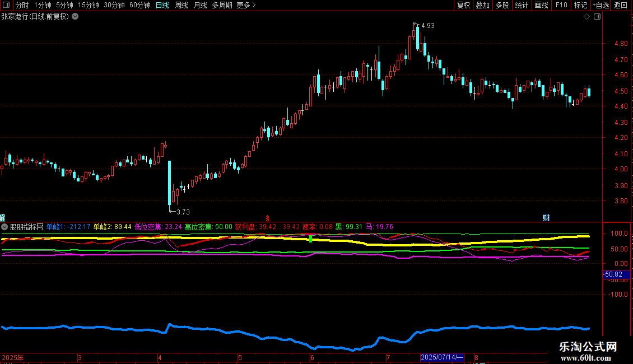This screenshot has height=364, width=633.
Task: Open the 复权 adjustment menu
Action: [x=463, y=5]
